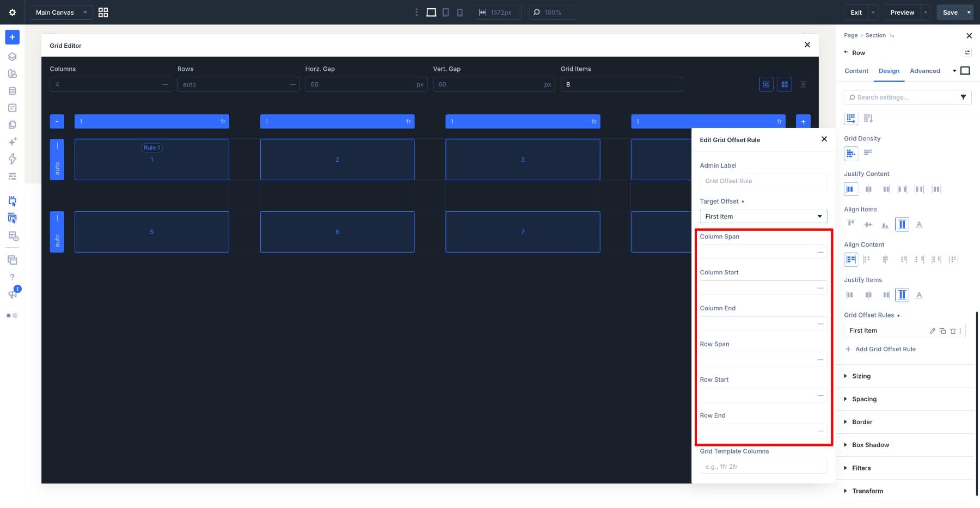The width and height of the screenshot is (980, 508).
Task: Open the Main Canvas dropdown
Action: point(61,12)
